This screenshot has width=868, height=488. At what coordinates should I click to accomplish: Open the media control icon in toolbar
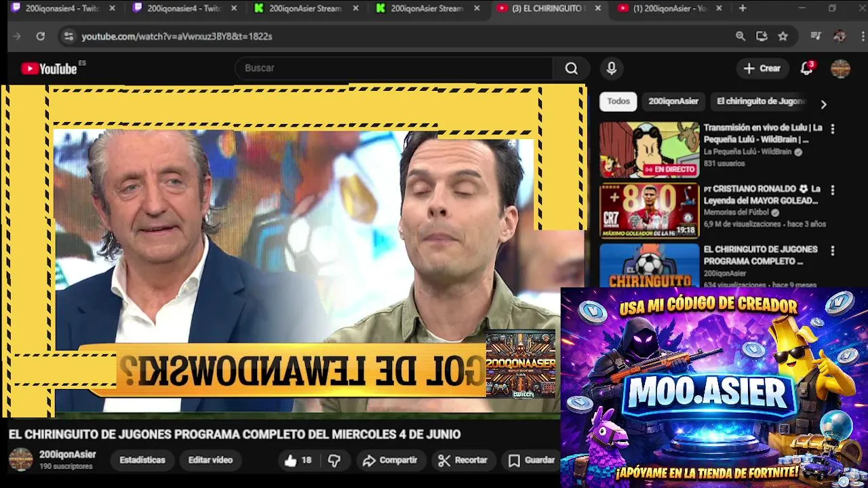816,37
